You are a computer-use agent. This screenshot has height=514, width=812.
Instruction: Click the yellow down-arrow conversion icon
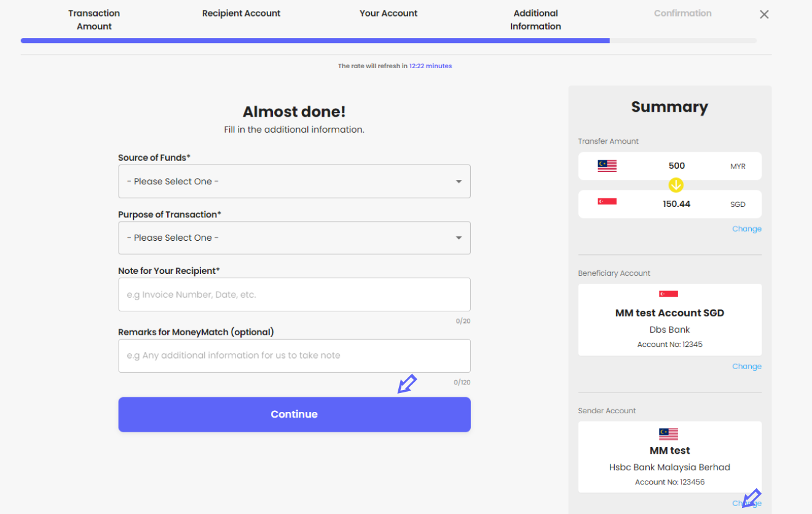(676, 185)
